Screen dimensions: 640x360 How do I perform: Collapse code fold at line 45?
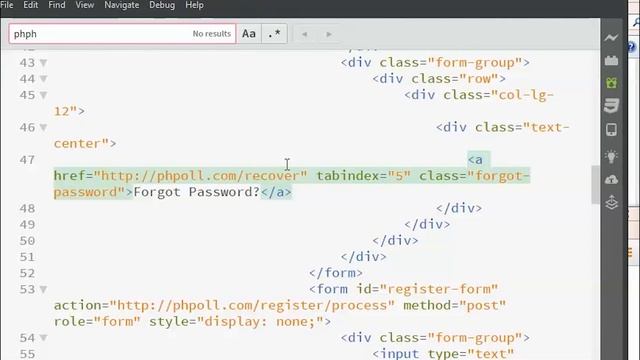pyautogui.click(x=43, y=95)
